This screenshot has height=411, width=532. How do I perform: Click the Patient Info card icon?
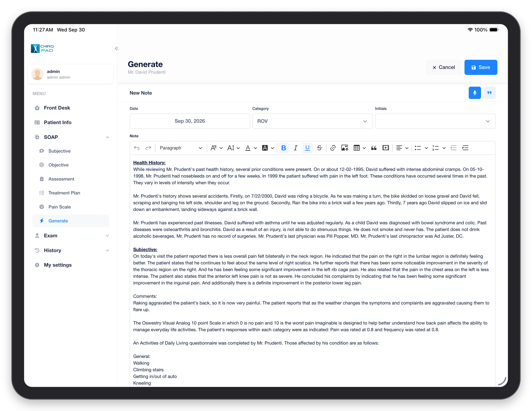tap(37, 122)
